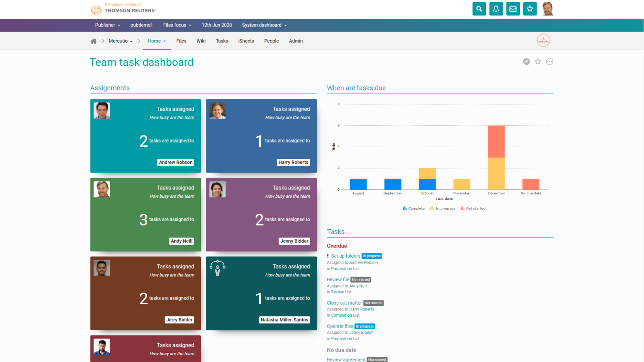Click the star favorites icon in the header
This screenshot has width=644, height=362.
(530, 8)
